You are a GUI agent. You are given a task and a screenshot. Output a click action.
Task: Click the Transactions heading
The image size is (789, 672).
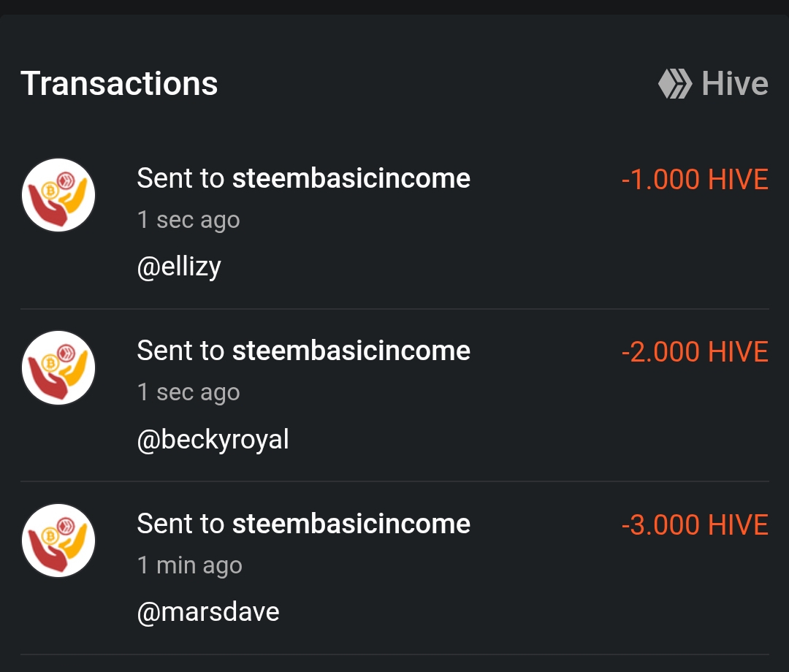pos(119,83)
